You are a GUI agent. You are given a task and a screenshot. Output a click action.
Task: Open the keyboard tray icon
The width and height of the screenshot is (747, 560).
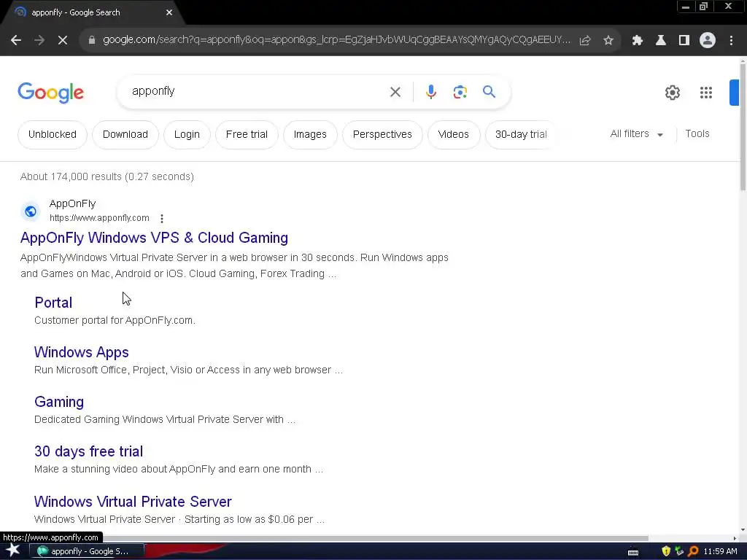coord(633,552)
